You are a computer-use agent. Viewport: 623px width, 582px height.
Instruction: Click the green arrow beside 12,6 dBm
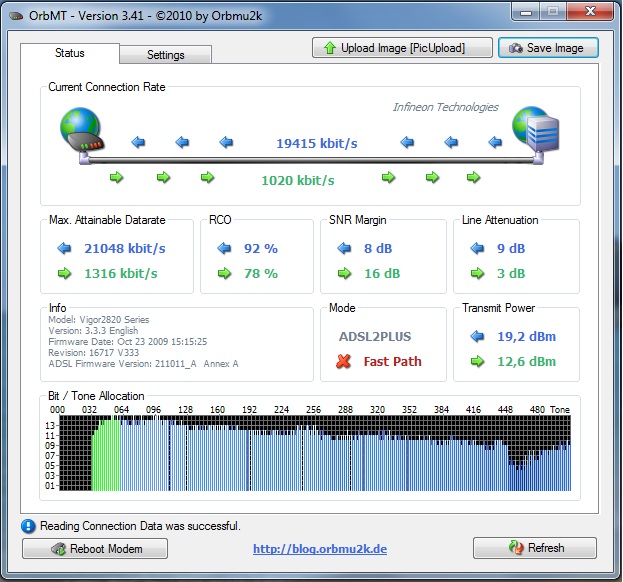point(478,361)
